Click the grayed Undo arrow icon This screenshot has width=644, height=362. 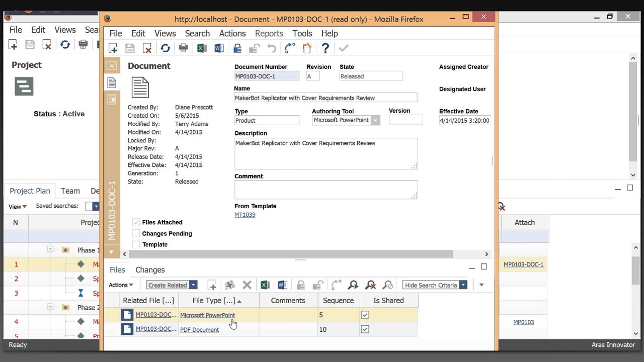(272, 48)
